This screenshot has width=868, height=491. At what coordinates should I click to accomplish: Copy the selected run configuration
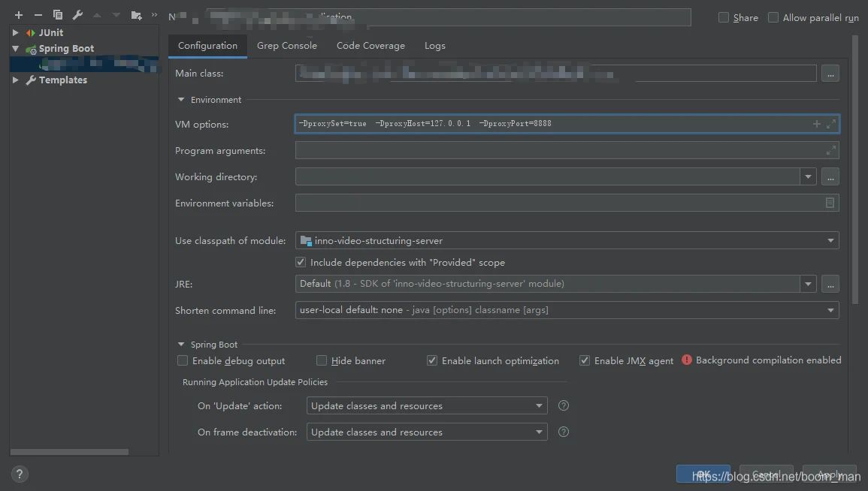[58, 15]
